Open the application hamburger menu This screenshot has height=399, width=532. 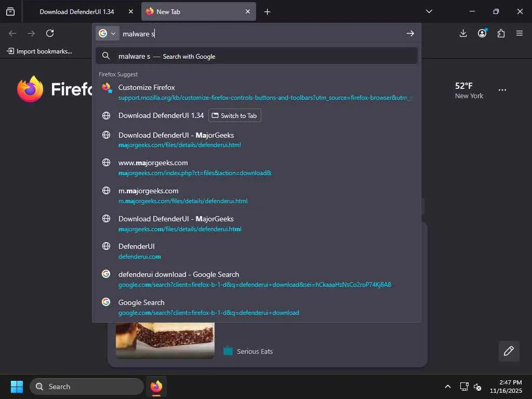coord(520,33)
